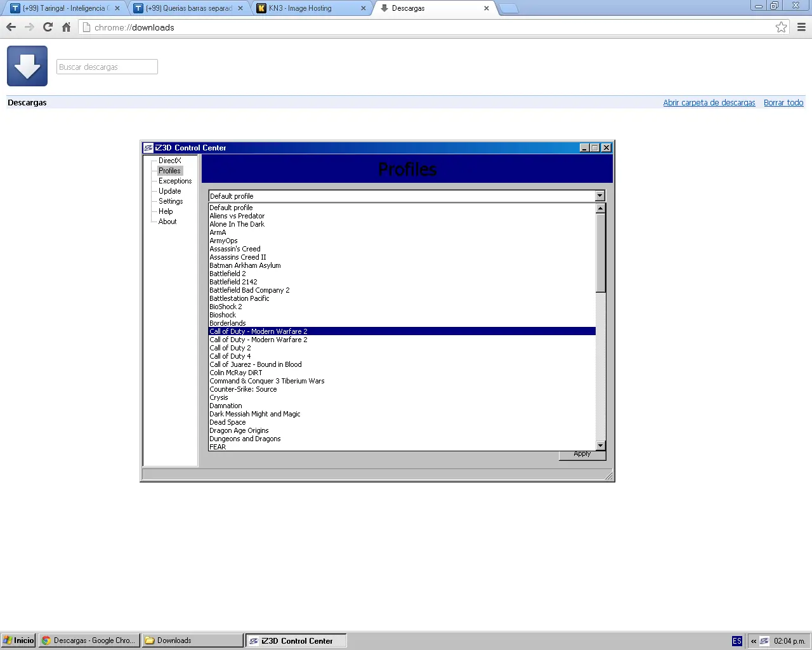
Task: Close the Descargas tab
Action: tap(487, 8)
